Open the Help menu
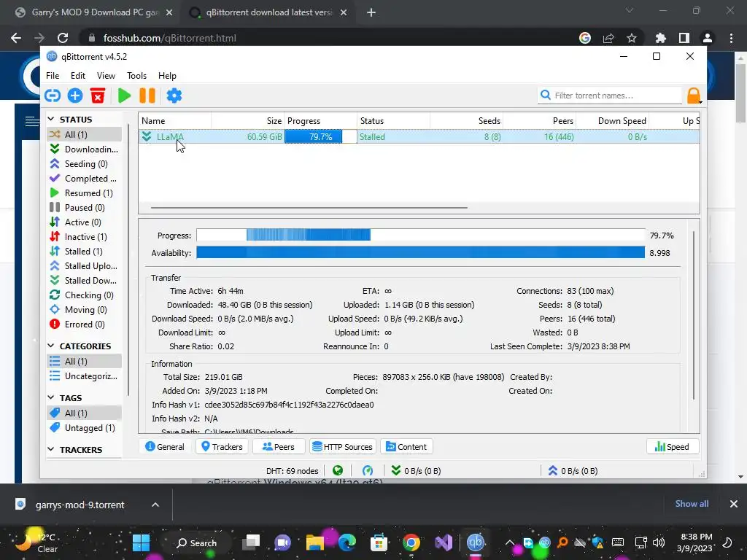Viewport: 747px width, 560px height. coord(167,76)
